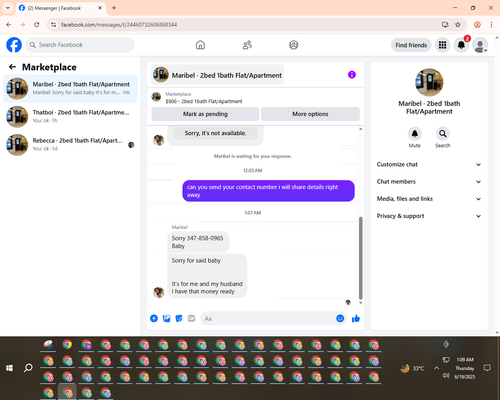Open Chrome three-dot menu
This screenshot has height=400, width=500.
491,25
